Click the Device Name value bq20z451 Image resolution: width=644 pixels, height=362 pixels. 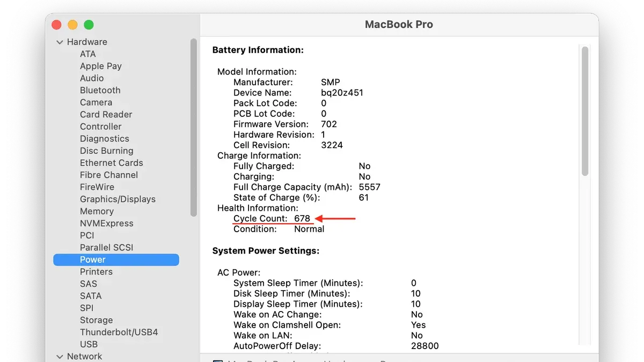342,93
